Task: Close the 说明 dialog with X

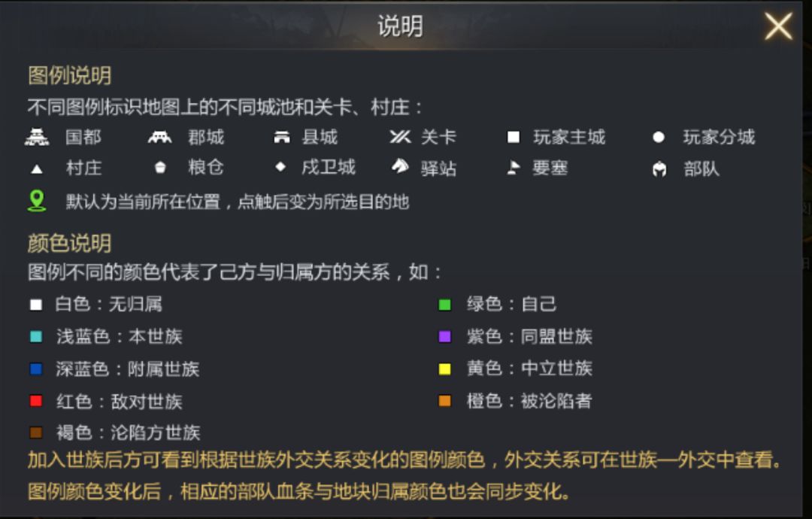Action: point(778,26)
